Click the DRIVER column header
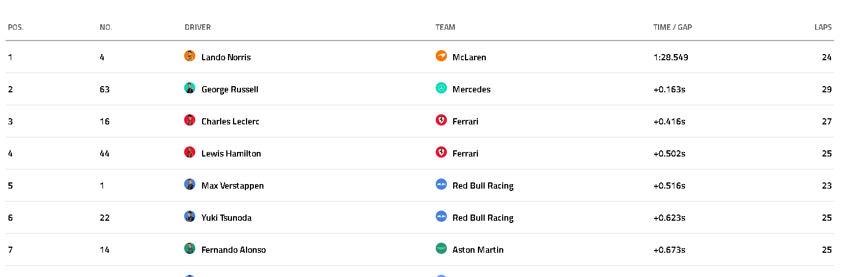 click(x=198, y=27)
